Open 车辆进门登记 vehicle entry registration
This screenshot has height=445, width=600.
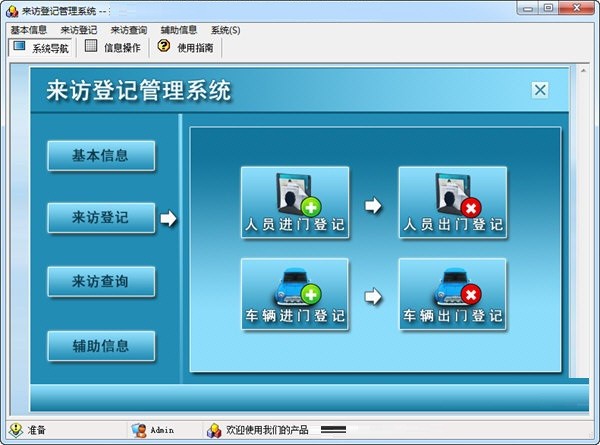(x=295, y=294)
